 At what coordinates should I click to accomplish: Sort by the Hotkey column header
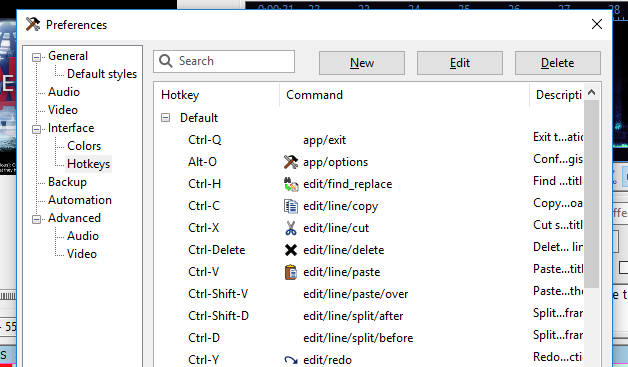pos(217,95)
